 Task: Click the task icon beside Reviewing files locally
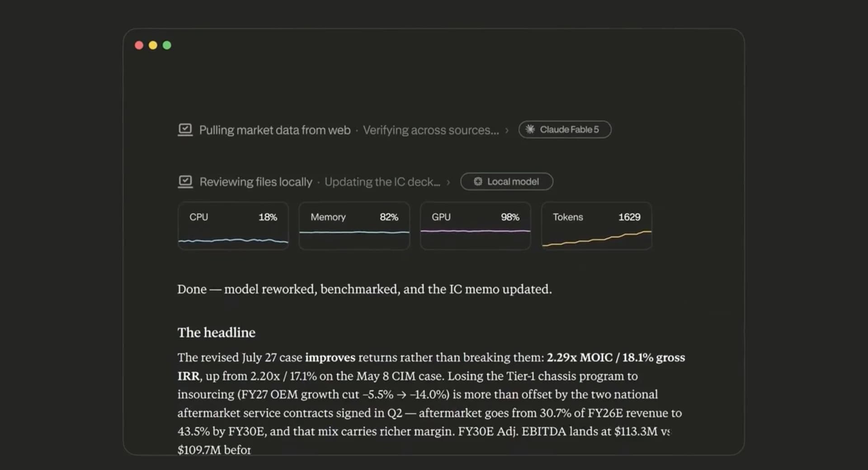[185, 181]
